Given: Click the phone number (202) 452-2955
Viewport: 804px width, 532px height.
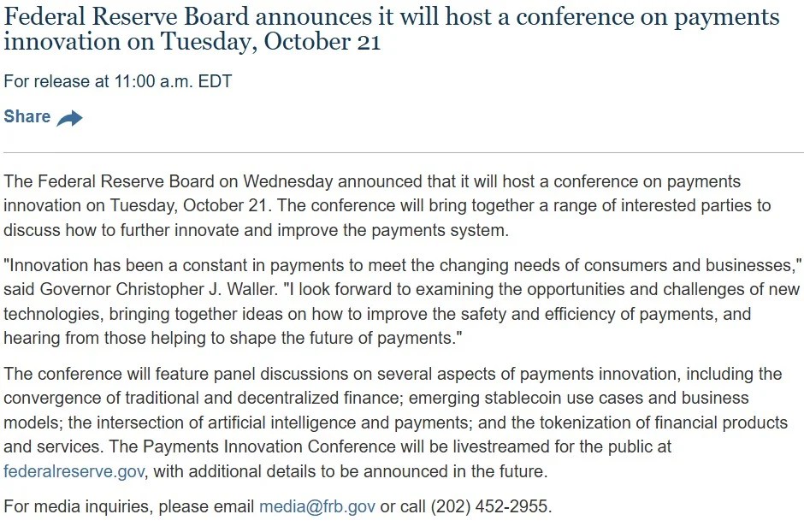Looking at the screenshot, I should point(491,507).
